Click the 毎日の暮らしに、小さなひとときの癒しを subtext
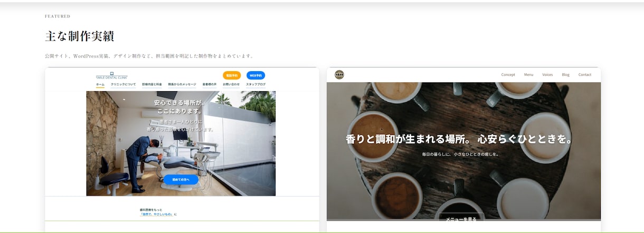This screenshot has width=644, height=233. [x=460, y=154]
